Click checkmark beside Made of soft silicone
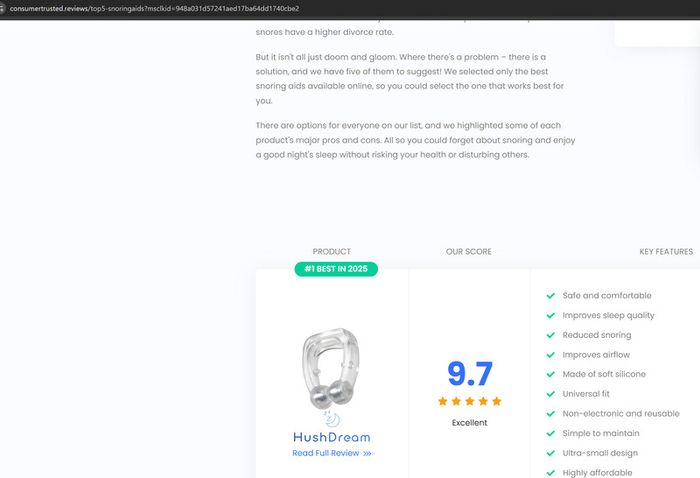700x478 pixels. coord(550,374)
